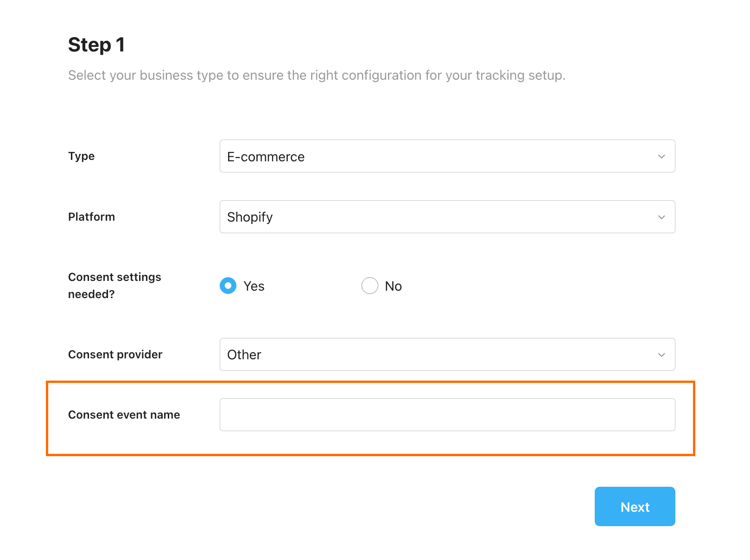The width and height of the screenshot is (750, 560).
Task: Click the chevron arrow in Consent provider field
Action: click(x=661, y=355)
